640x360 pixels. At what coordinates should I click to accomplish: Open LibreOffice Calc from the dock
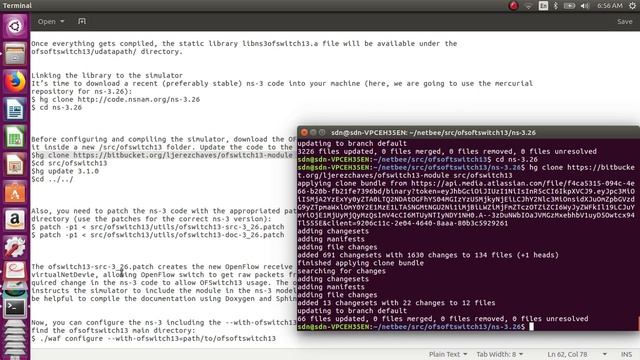[x=15, y=137]
